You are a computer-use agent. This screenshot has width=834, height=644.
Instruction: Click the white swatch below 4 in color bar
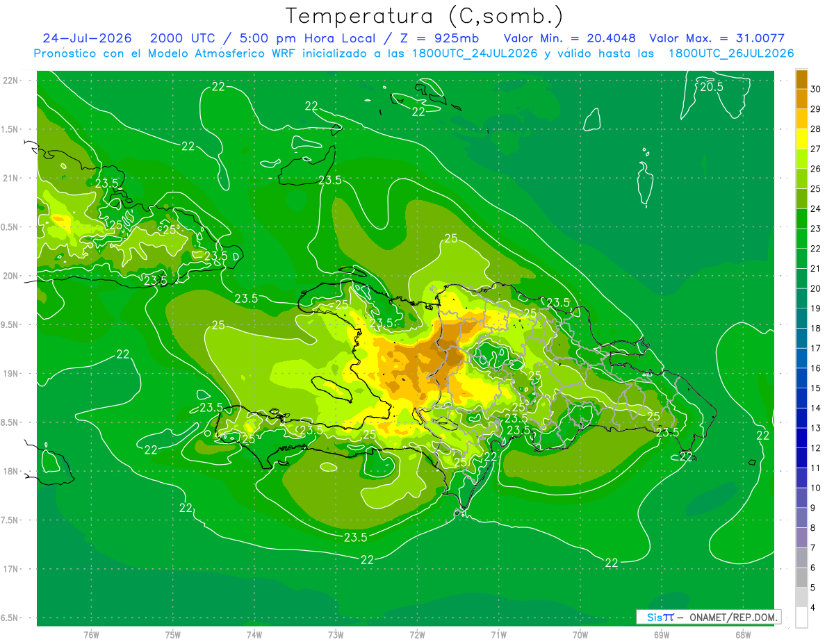coord(801,618)
